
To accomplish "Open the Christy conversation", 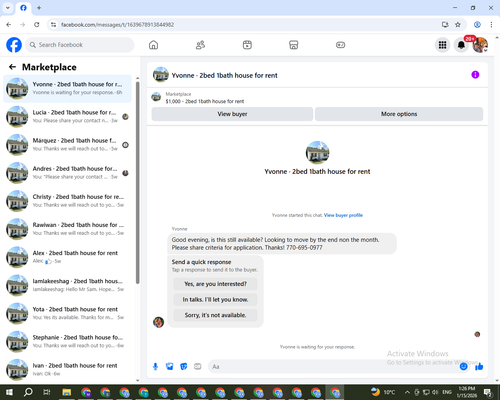I will 67,201.
